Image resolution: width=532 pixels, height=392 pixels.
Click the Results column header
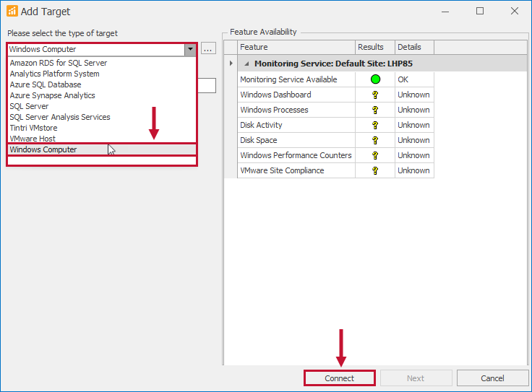coord(375,47)
